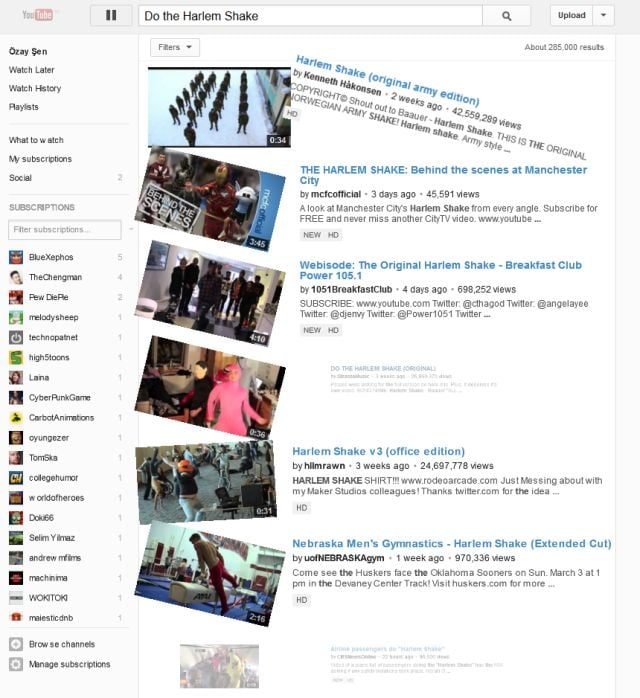Click the Manage subscriptions gear icon

[16, 664]
